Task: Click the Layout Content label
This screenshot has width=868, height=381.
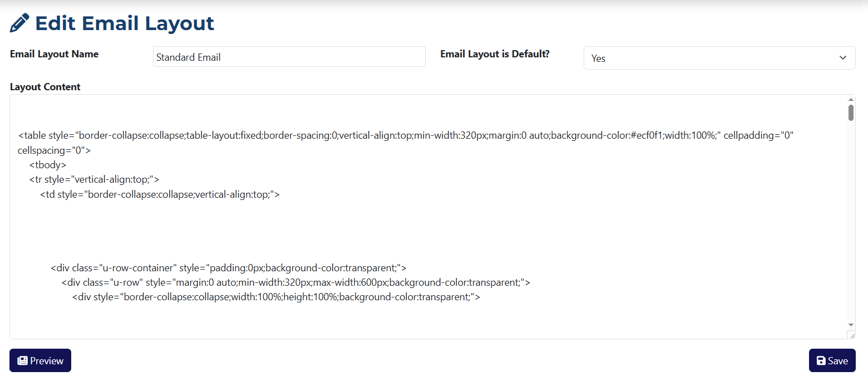Action: point(45,87)
